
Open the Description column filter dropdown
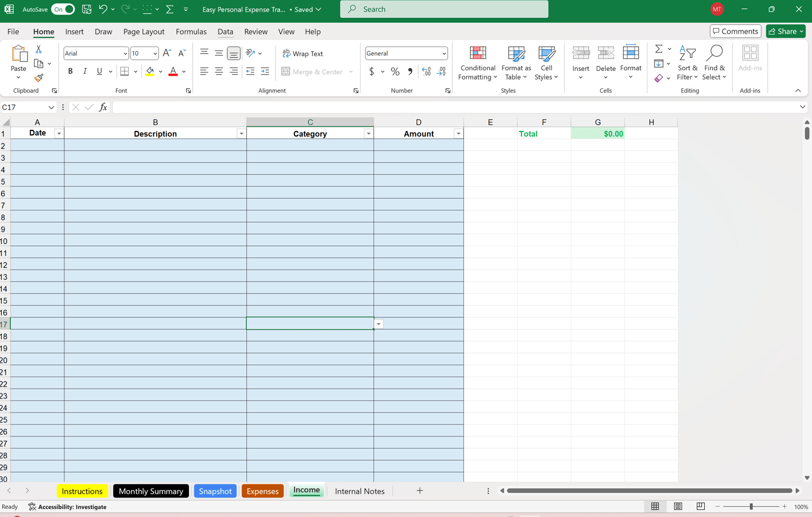coord(241,134)
